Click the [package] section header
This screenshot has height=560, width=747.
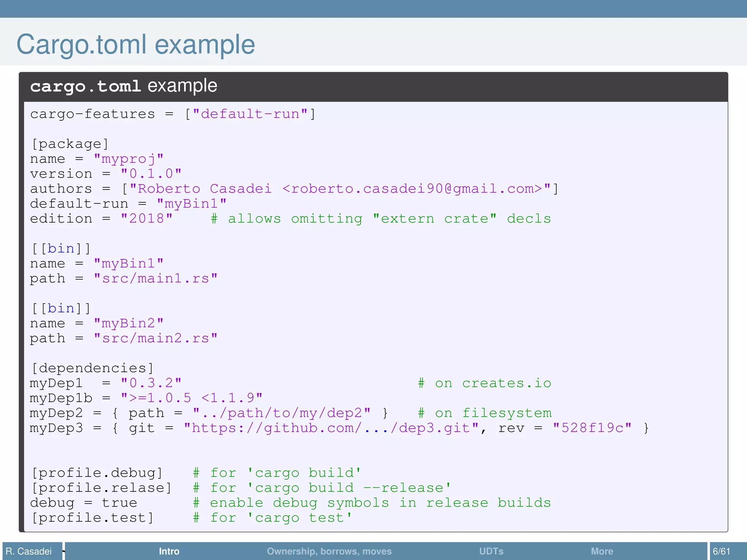pyautogui.click(x=70, y=144)
